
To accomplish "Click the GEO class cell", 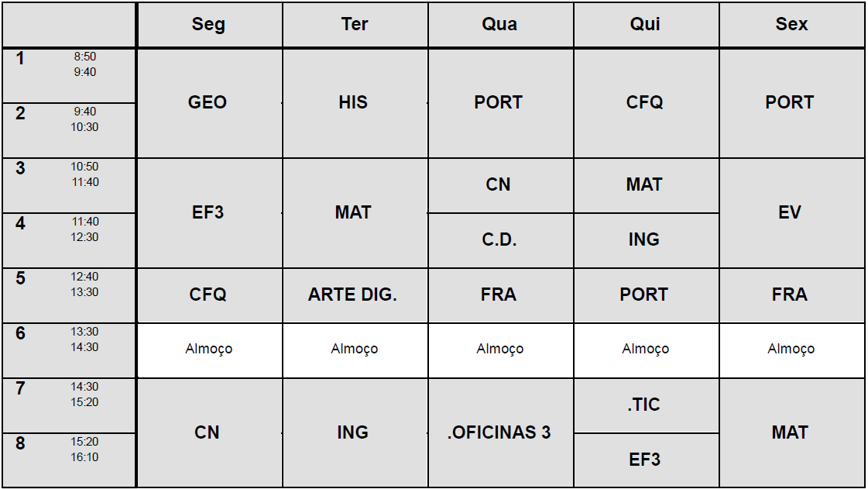I will point(208,103).
